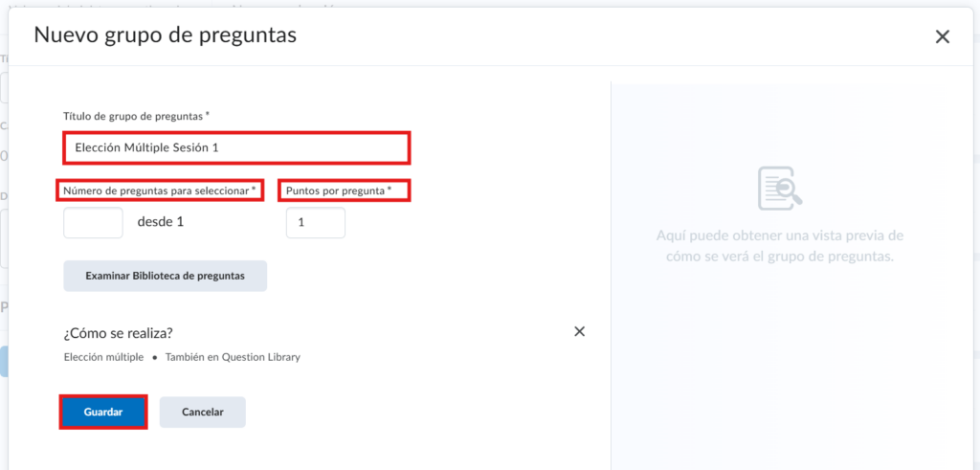Click the dimmed page strip left of the dialog

(x=4, y=239)
